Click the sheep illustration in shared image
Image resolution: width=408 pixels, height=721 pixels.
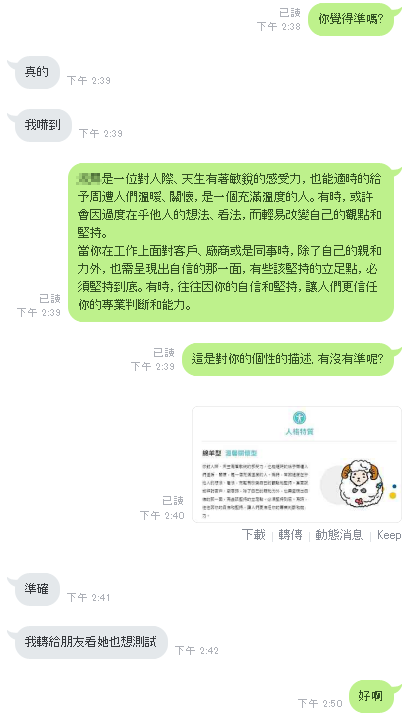coord(360,483)
